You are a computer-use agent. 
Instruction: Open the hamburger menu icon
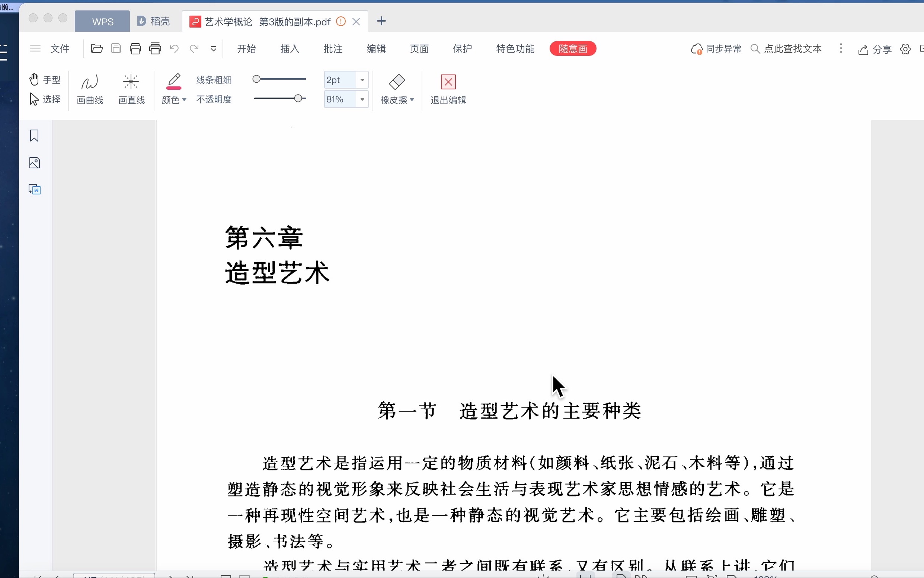pyautogui.click(x=35, y=48)
